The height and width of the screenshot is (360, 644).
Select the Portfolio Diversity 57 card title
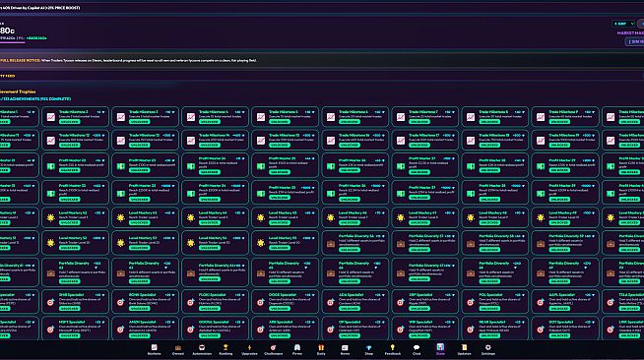tap(426, 236)
